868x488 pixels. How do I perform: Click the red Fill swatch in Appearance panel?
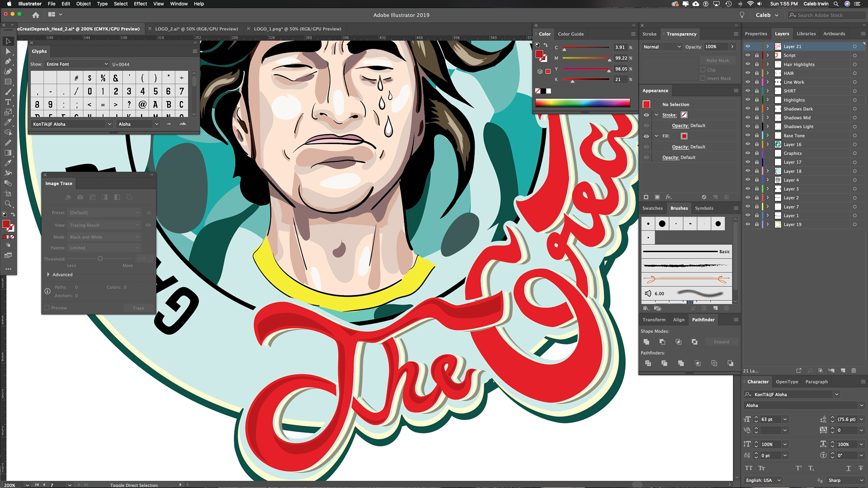[x=684, y=136]
